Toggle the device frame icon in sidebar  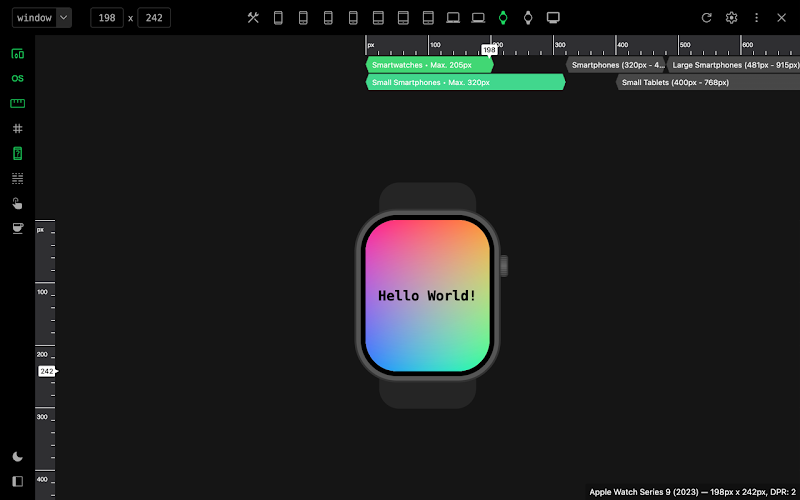coord(17,154)
